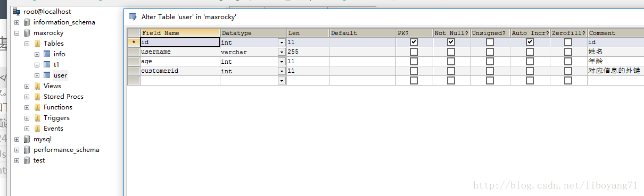Open datatype dropdown for username field
The image size is (644, 196).
(x=282, y=52)
